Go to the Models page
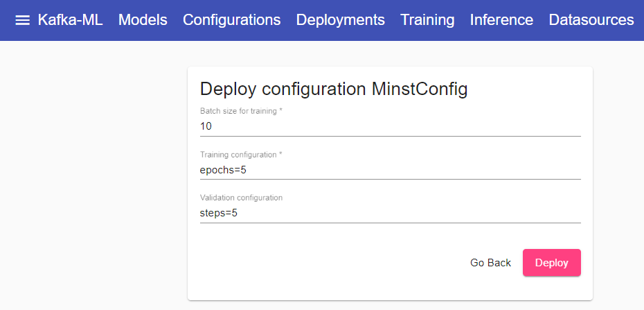644x310 pixels. pos(143,19)
